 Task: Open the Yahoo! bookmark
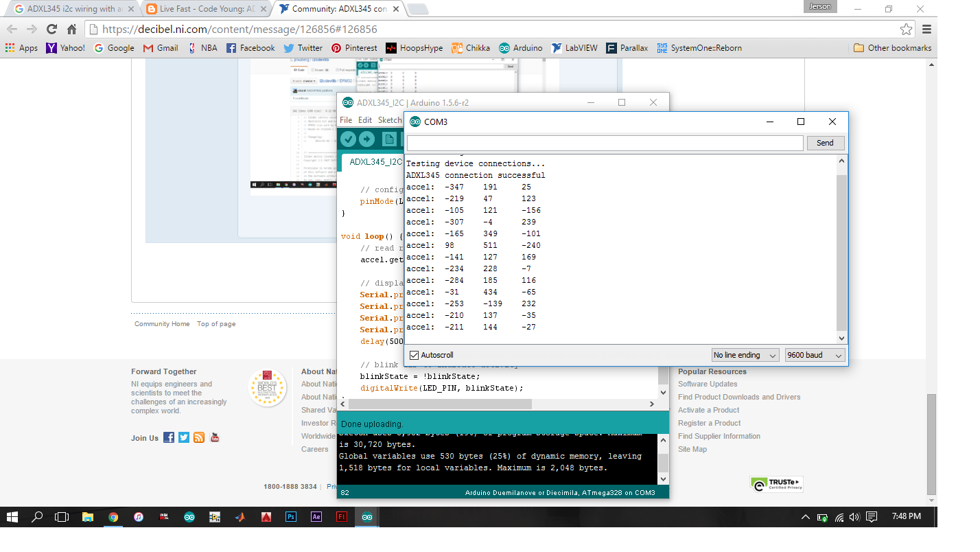[x=66, y=48]
